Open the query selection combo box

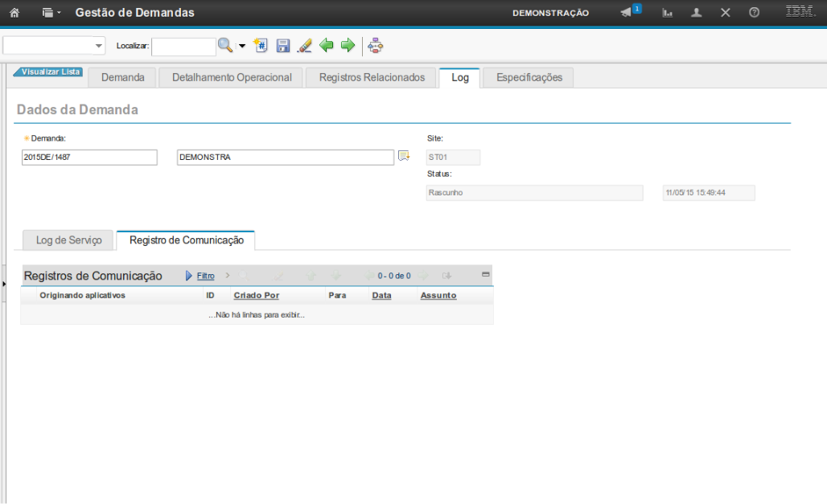click(x=54, y=46)
